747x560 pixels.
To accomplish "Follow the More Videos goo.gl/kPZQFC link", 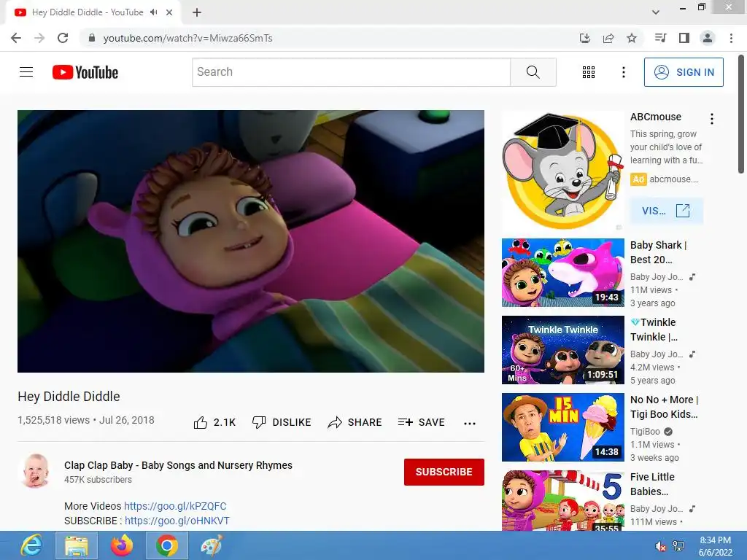I will click(x=175, y=506).
